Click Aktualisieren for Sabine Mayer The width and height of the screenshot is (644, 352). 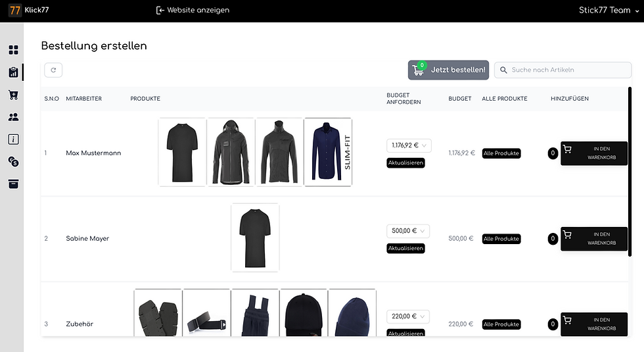coord(406,249)
